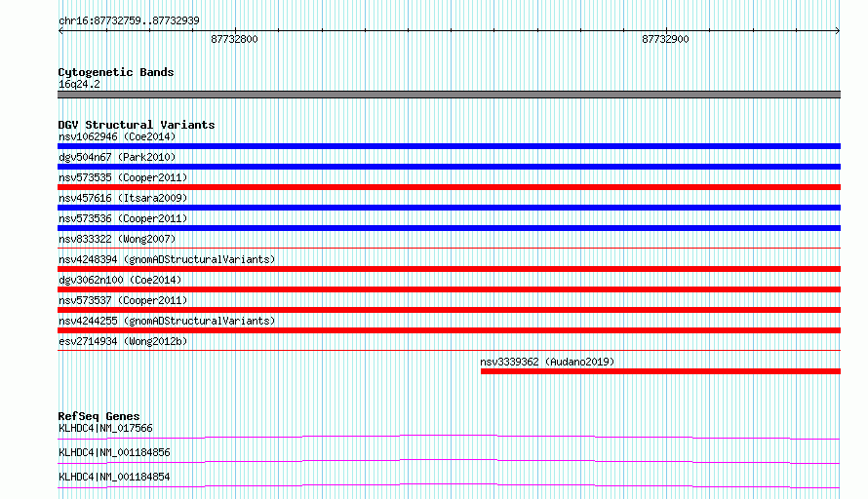
Task: Click the thin red line for esv2714934
Action: pyautogui.click(x=449, y=350)
